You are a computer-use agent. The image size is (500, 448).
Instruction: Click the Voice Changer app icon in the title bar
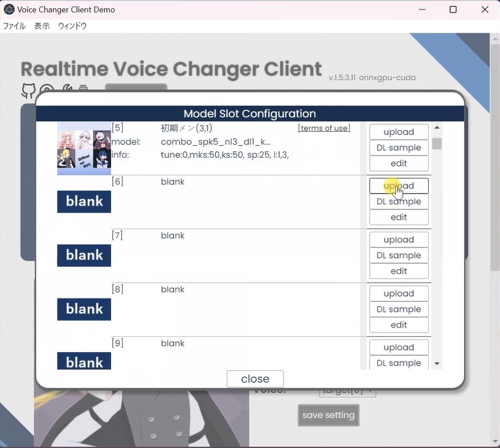(9, 10)
